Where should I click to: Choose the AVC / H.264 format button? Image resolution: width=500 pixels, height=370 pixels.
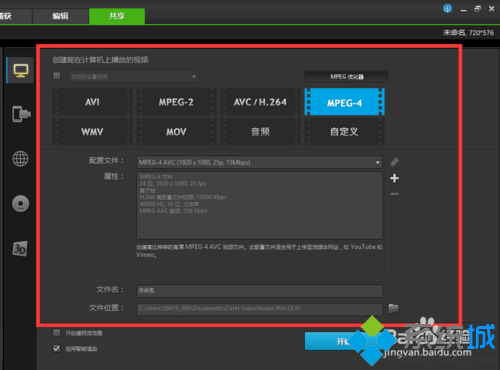(260, 102)
